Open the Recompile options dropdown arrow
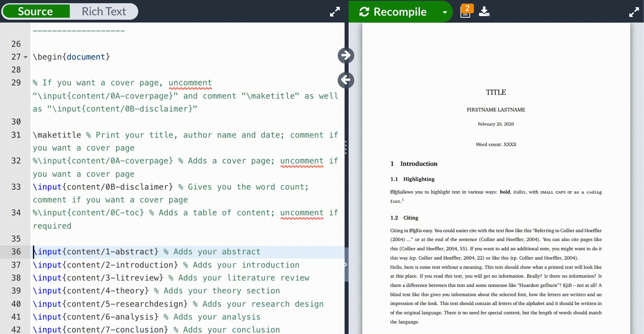The width and height of the screenshot is (644, 334). click(x=445, y=12)
